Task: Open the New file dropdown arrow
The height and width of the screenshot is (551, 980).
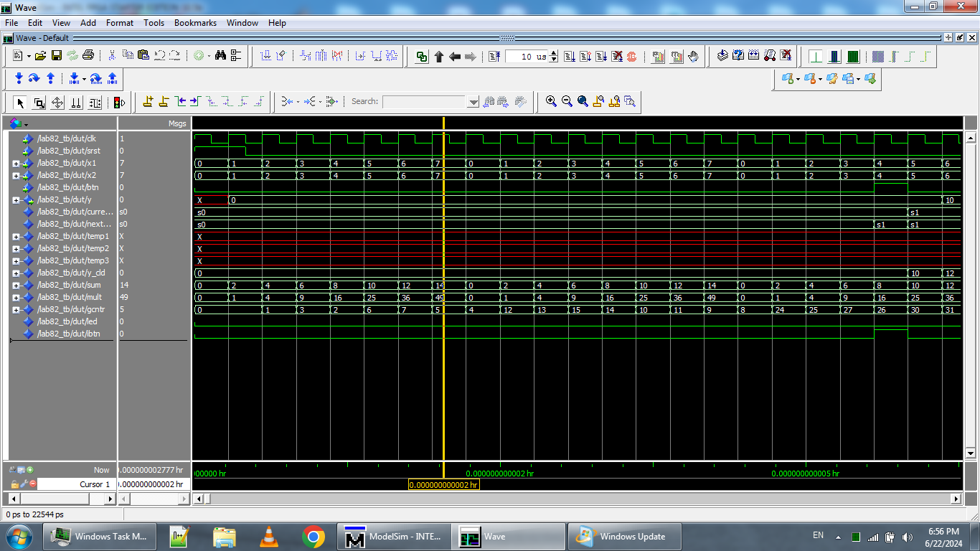Action: coord(29,56)
